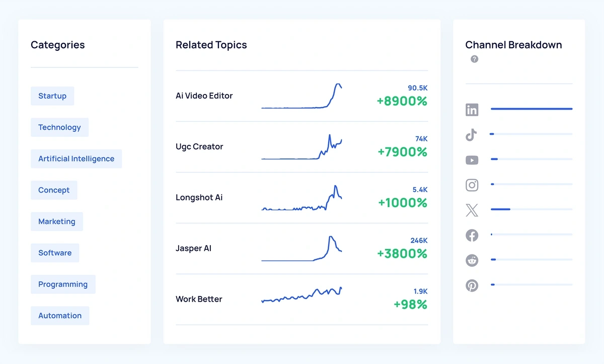Click the YouTube channel icon
The image size is (604, 364).
[x=472, y=160]
